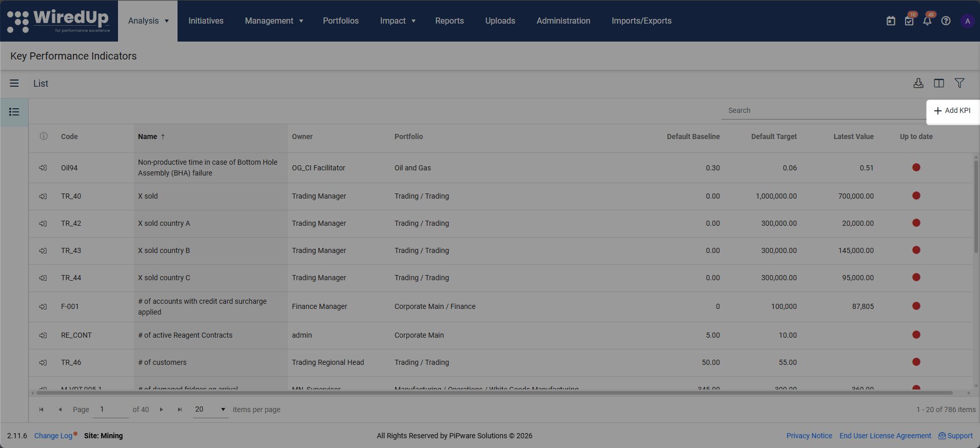The image size is (980, 448).
Task: Open the column chooser icon
Action: click(939, 83)
